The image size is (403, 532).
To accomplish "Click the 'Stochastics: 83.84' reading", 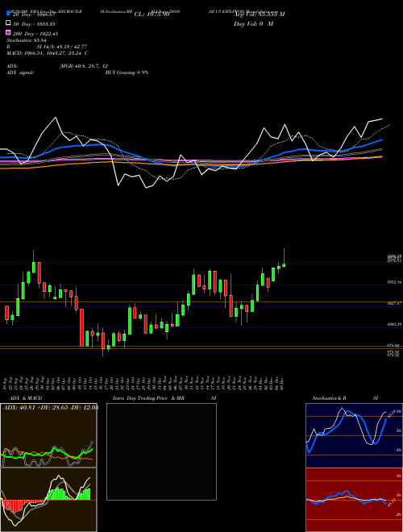I will pos(26,40).
